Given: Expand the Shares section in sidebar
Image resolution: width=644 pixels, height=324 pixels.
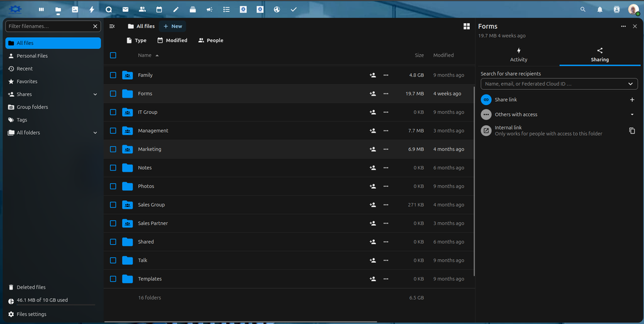Looking at the screenshot, I should 95,94.
